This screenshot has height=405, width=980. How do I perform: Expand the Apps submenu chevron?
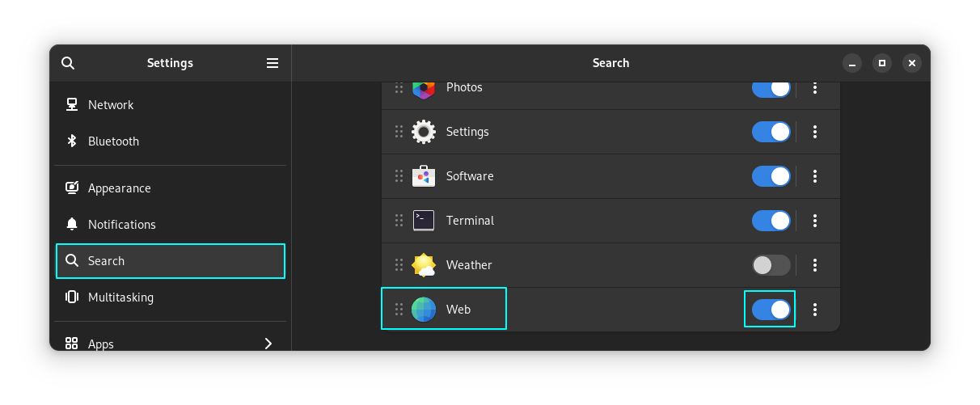[268, 344]
